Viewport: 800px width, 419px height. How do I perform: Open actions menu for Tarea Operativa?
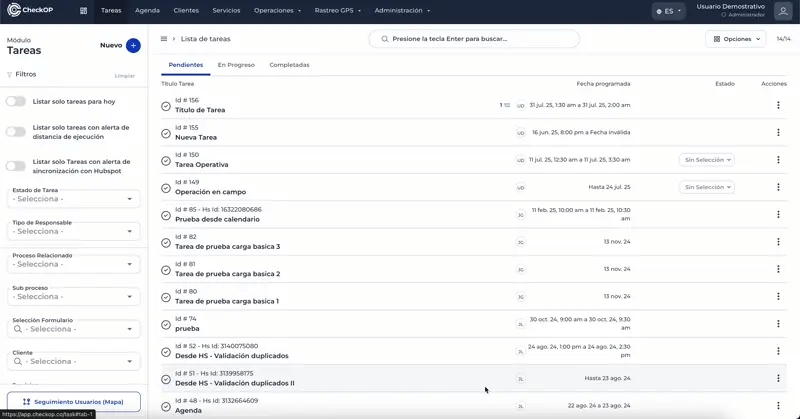click(x=778, y=160)
